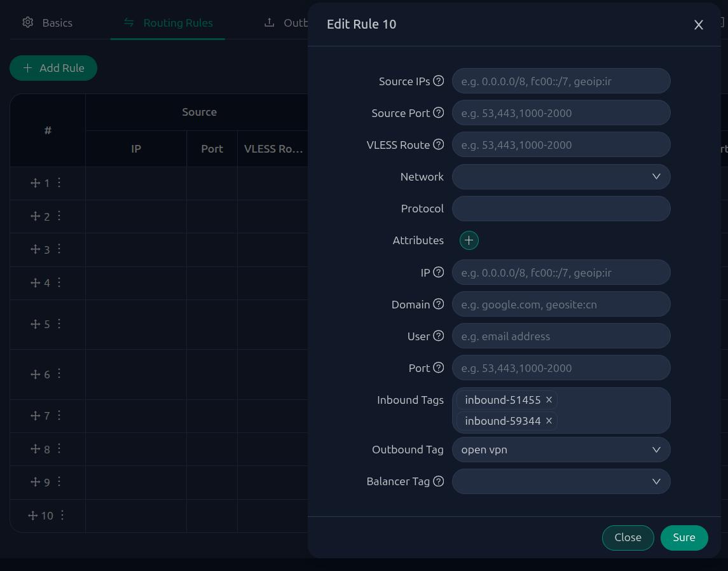Image resolution: width=728 pixels, height=571 pixels.
Task: Open more options menu for rule 3
Action: 59,249
